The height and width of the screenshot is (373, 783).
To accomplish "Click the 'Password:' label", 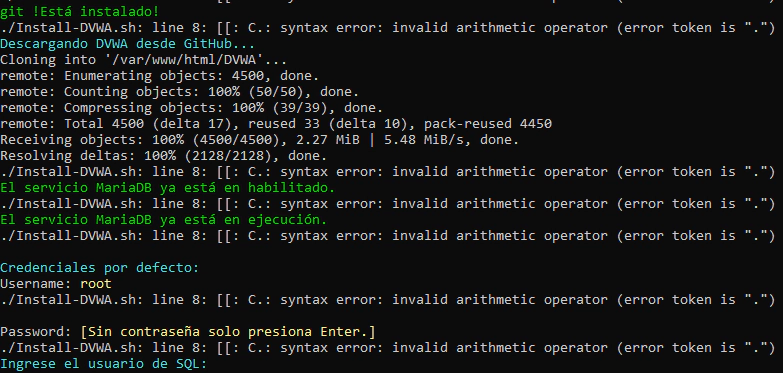I will [x=36, y=332].
